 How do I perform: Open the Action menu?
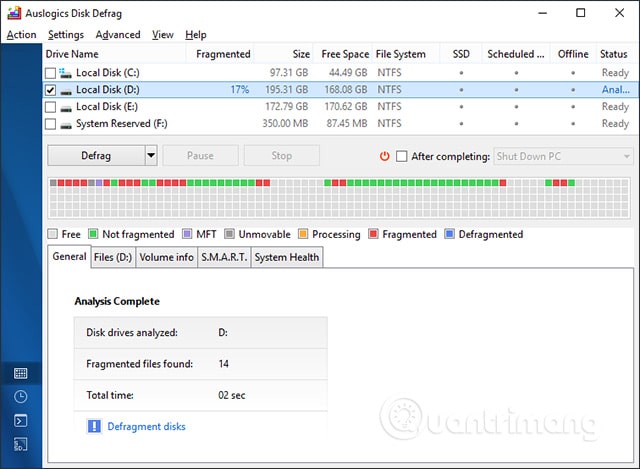click(21, 35)
